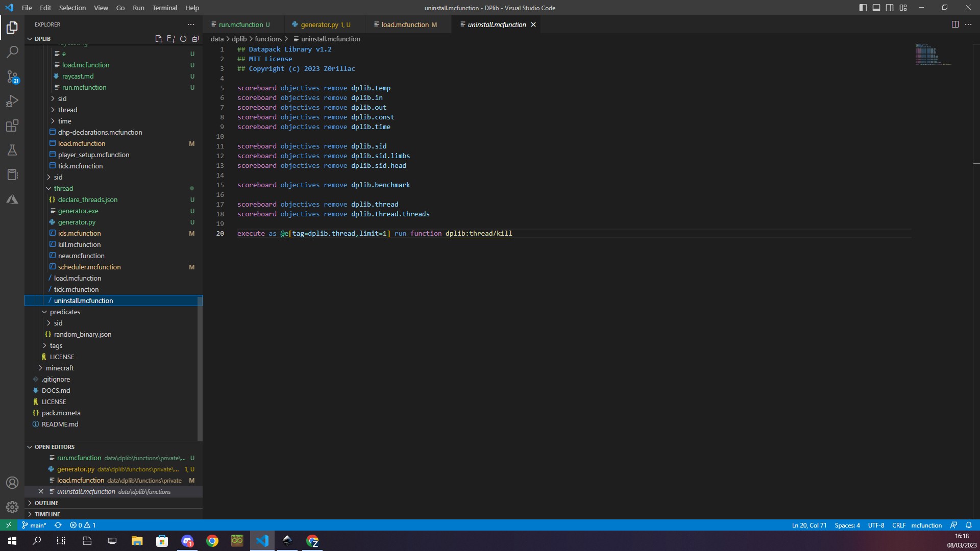
Task: Collapse the OPEN EDITORS section
Action: 29,446
